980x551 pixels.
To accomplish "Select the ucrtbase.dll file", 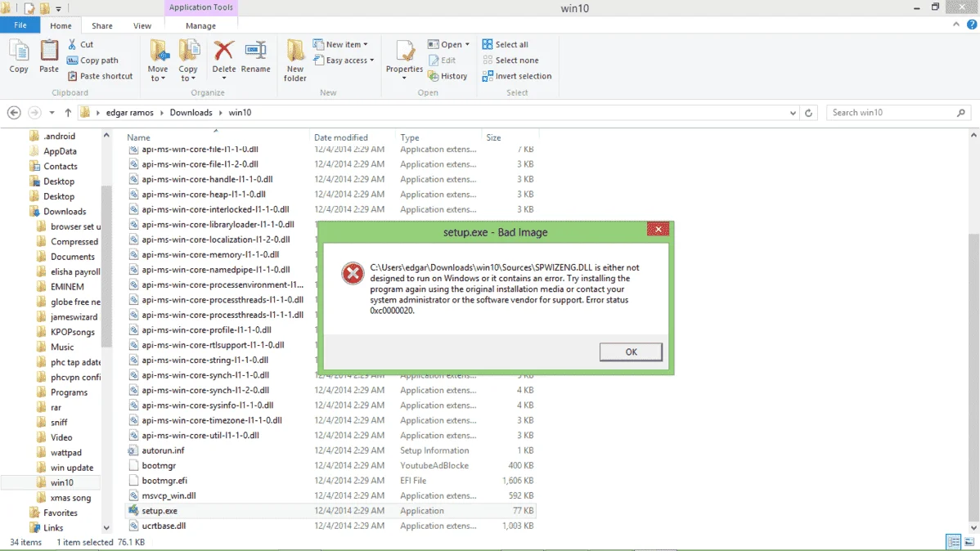I will [330, 526].
